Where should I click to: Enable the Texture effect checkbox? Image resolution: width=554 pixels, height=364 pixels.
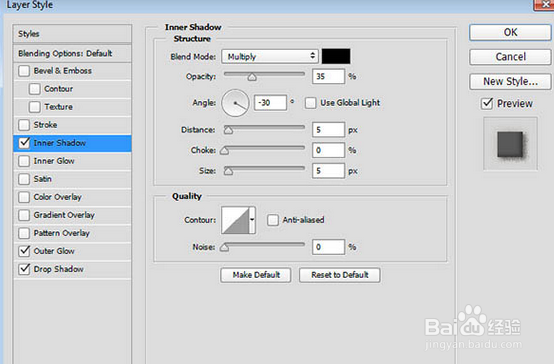[x=35, y=107]
